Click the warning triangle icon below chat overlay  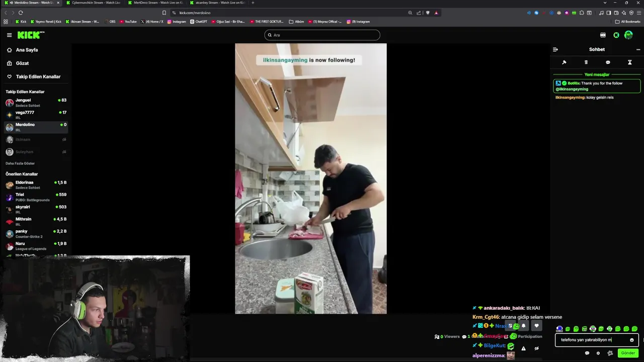tap(523, 348)
